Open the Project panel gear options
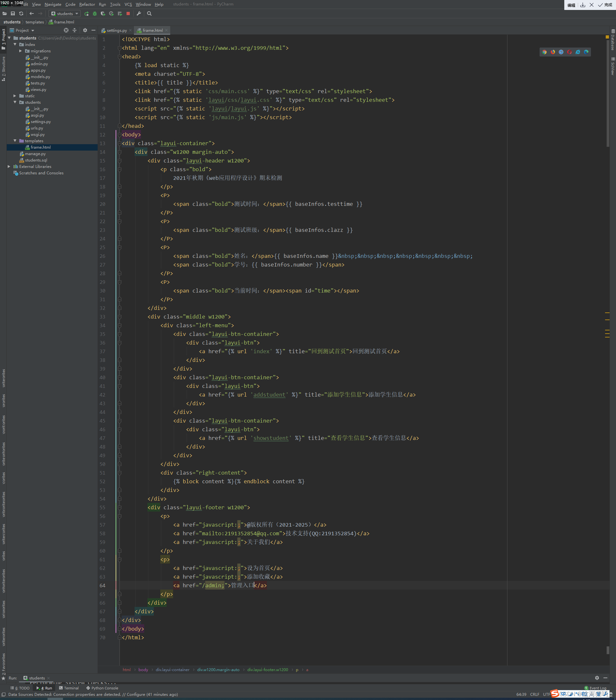 (x=85, y=31)
